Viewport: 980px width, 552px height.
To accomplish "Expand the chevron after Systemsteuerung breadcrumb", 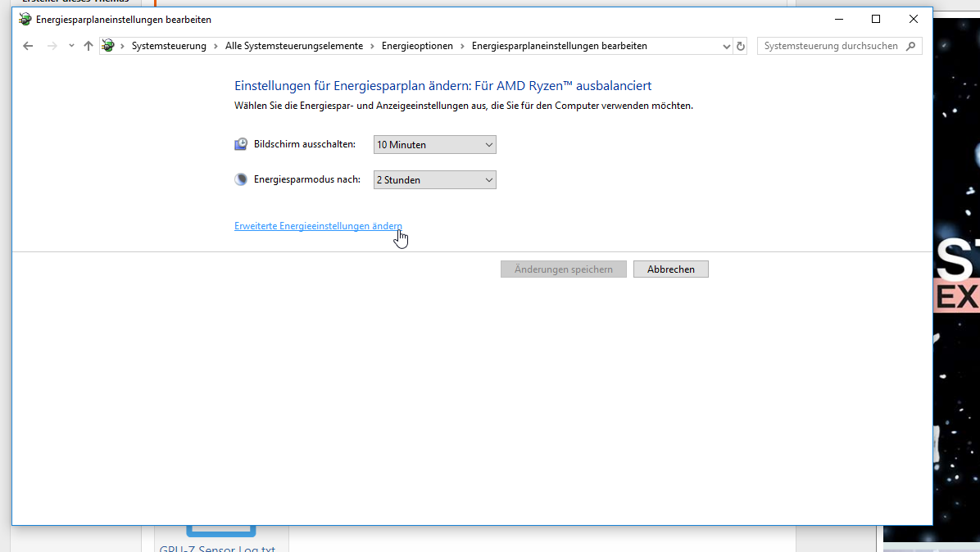I will pos(216,46).
